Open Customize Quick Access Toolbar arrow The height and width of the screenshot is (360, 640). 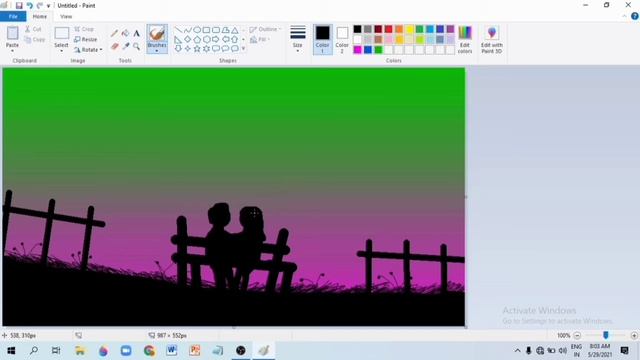point(49,6)
